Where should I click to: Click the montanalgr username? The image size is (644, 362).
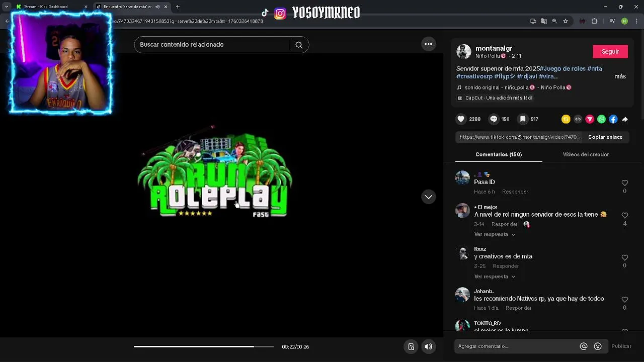point(494,48)
